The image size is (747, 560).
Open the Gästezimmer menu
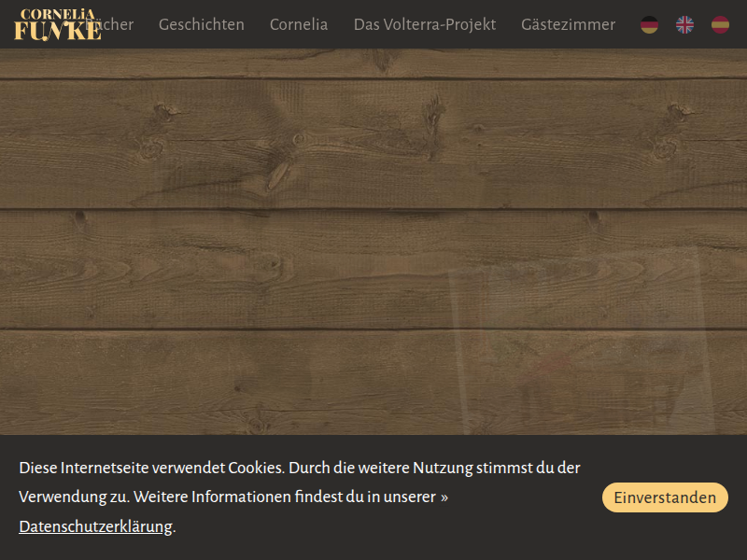coord(569,24)
